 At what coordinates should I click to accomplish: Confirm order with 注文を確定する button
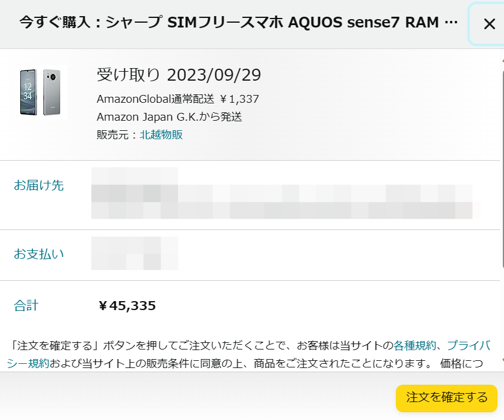click(447, 398)
